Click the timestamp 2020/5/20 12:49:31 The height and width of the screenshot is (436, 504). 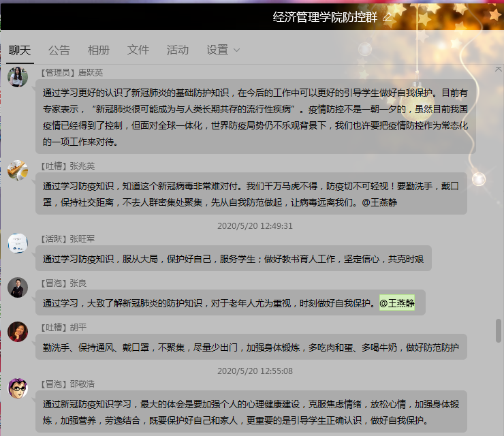(x=255, y=226)
